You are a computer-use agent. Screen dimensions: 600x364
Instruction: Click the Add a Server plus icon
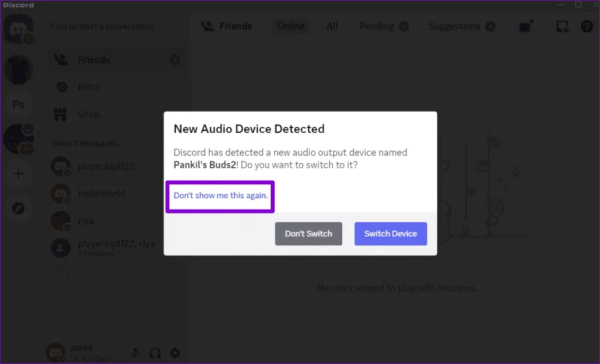point(18,173)
